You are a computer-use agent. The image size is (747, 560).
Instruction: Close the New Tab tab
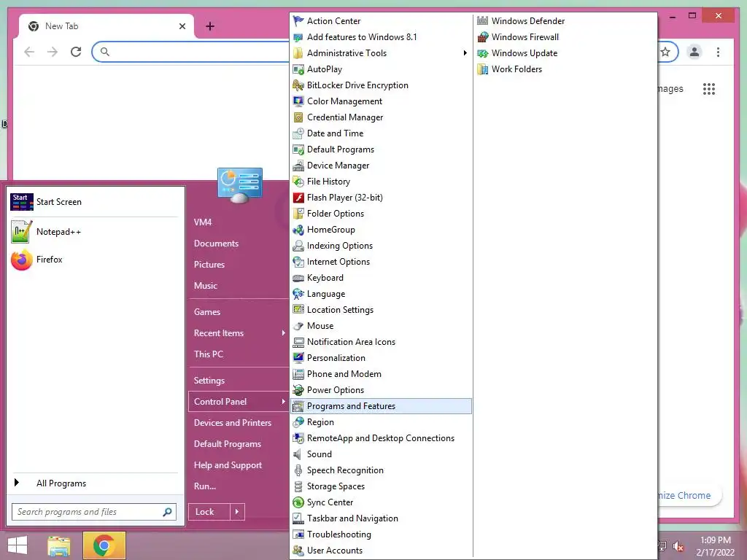tap(182, 26)
